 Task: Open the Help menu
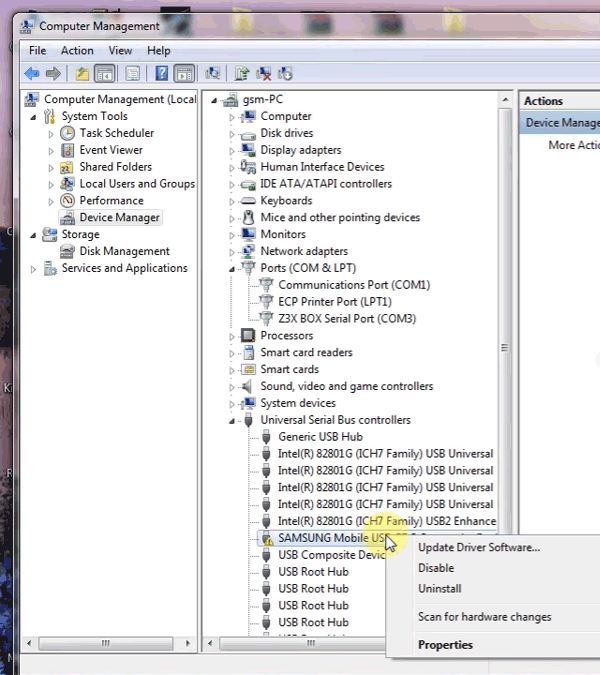pos(159,51)
